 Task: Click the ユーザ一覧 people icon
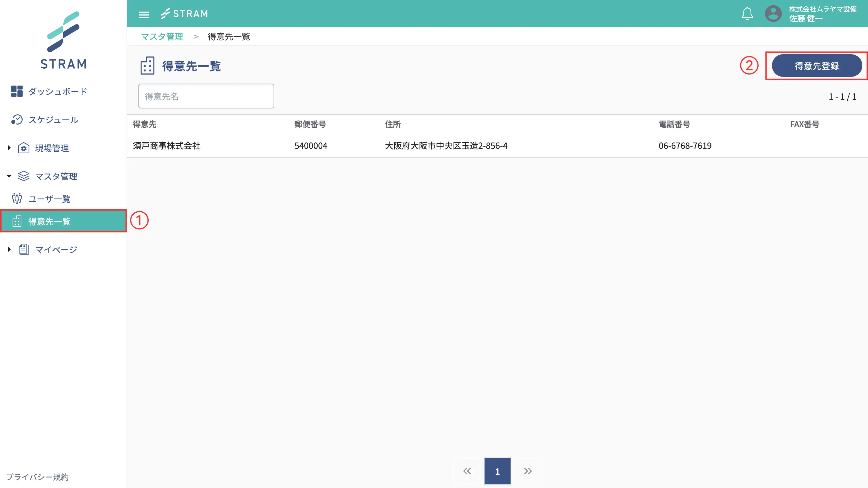pos(16,199)
